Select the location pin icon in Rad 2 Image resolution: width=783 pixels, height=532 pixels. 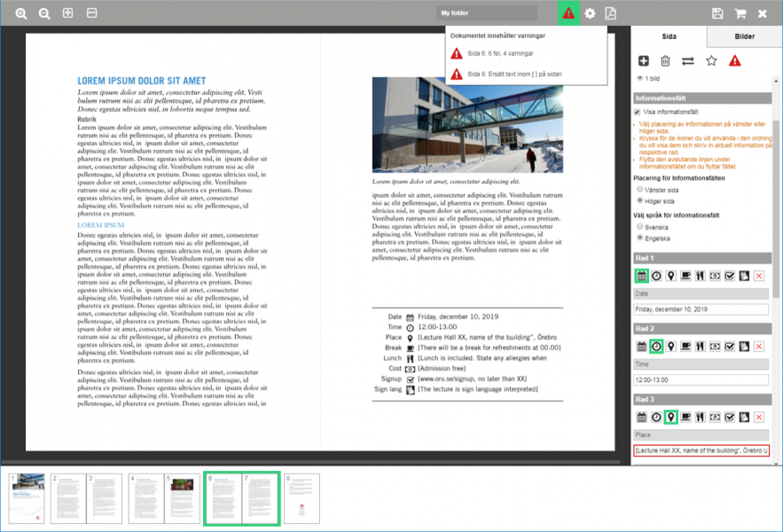click(670, 346)
